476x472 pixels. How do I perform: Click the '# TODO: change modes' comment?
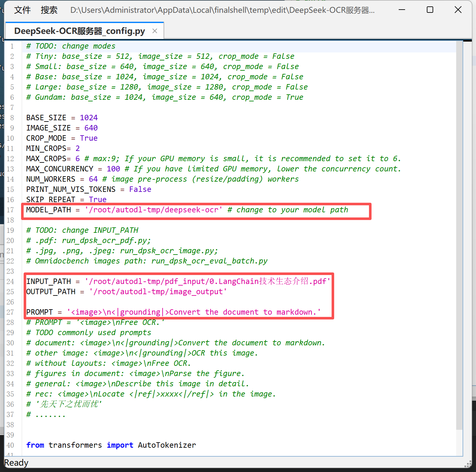pyautogui.click(x=71, y=46)
